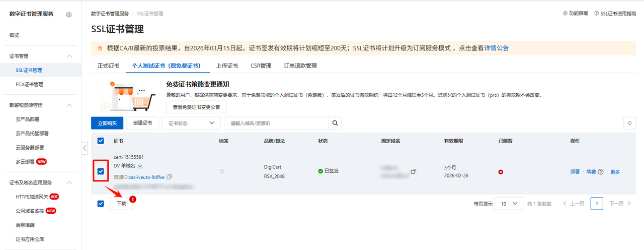This screenshot has height=250, width=644.
Task: Open the 详情公告 link in the banner
Action: (x=496, y=48)
